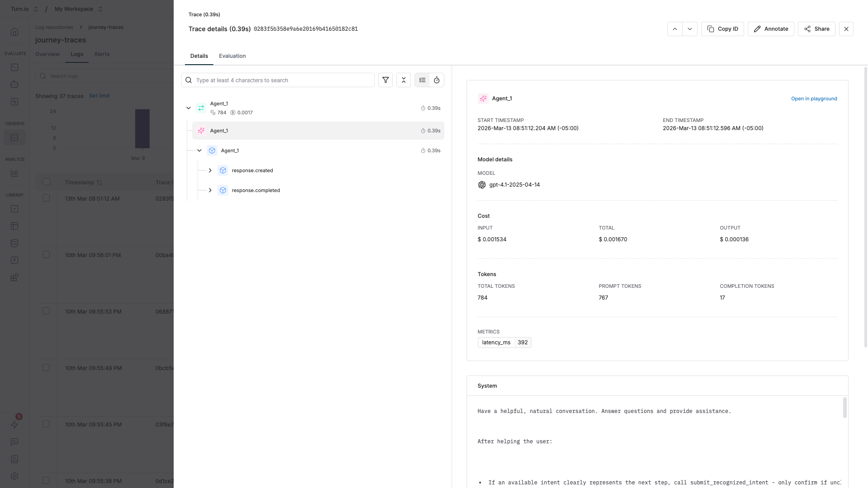Image resolution: width=868 pixels, height=488 pixels.
Task: Go to previous trace with up arrow
Action: (x=675, y=29)
